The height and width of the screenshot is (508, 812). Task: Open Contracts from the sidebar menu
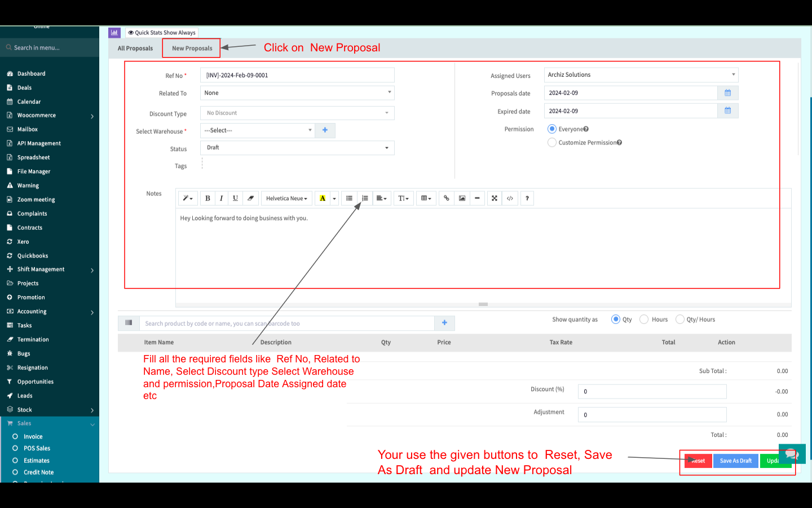point(30,227)
